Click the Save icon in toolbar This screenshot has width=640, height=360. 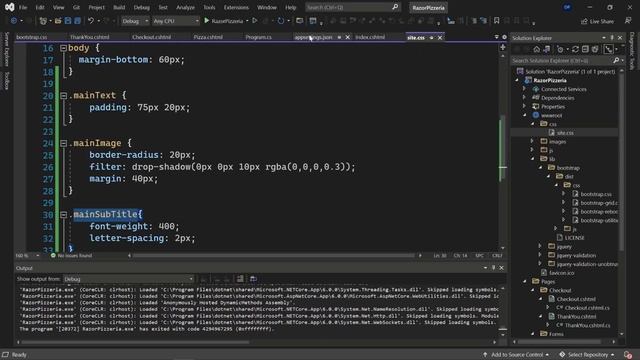(x=68, y=20)
